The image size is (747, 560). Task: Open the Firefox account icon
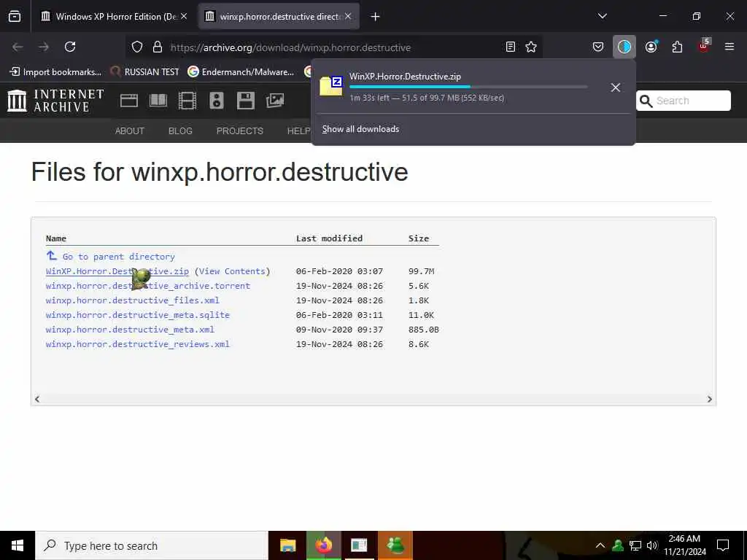pos(651,47)
